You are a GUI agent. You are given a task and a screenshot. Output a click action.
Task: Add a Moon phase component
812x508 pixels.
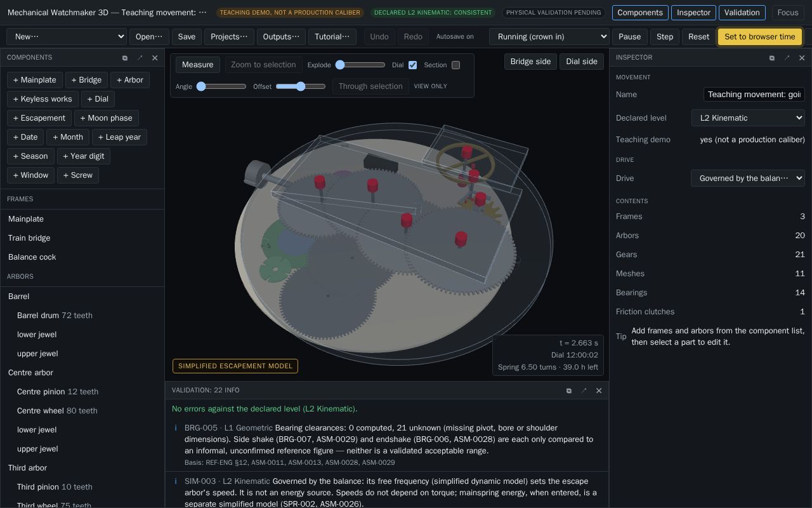pos(107,118)
